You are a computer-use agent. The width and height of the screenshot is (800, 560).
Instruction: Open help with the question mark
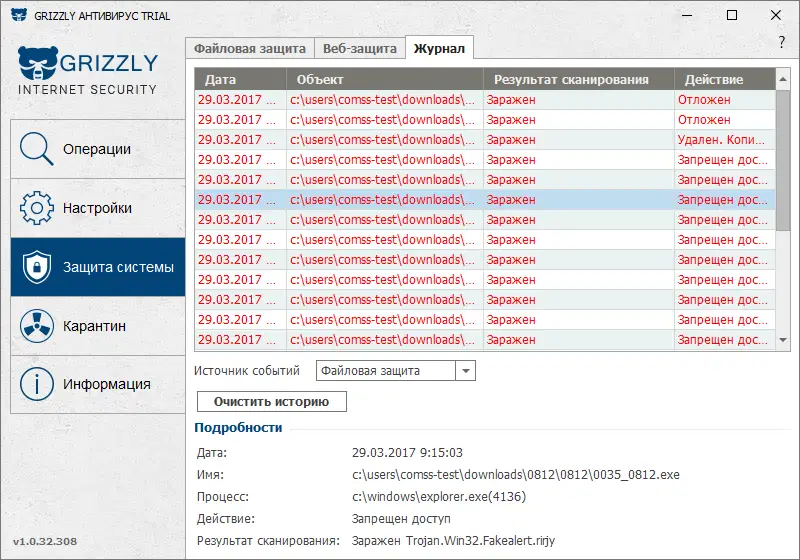tap(782, 42)
